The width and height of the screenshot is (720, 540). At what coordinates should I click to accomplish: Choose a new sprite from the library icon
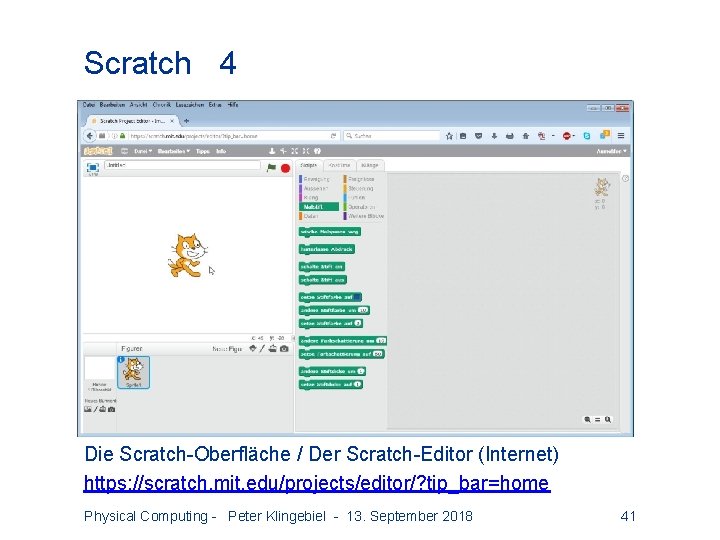tap(253, 349)
